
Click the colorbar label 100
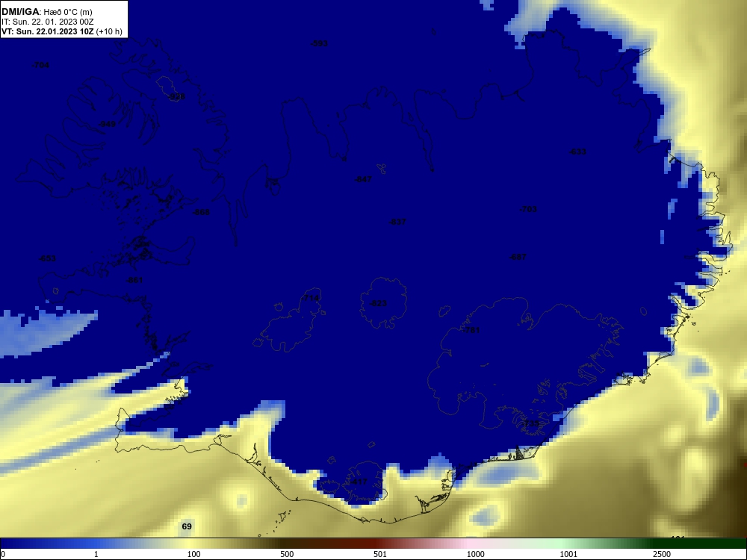point(194,555)
